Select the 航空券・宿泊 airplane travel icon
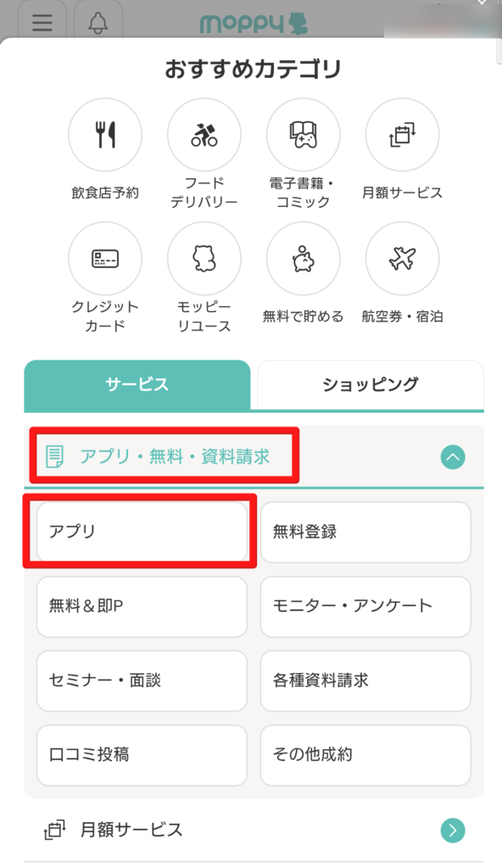The image size is (502, 868). 402,259
